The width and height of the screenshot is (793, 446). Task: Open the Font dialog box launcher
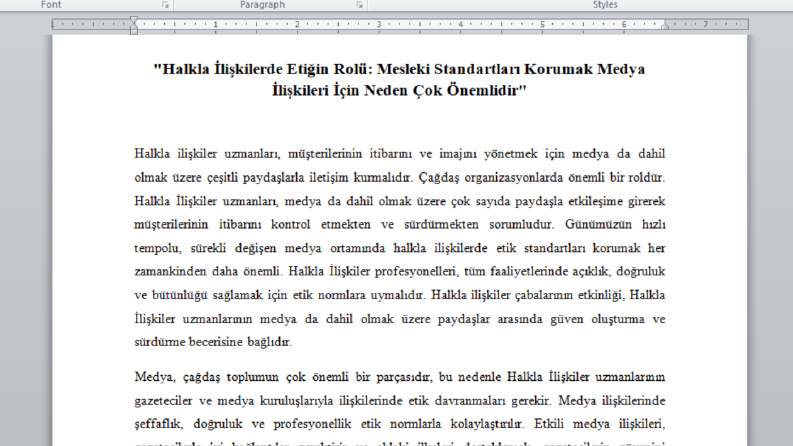point(165,5)
